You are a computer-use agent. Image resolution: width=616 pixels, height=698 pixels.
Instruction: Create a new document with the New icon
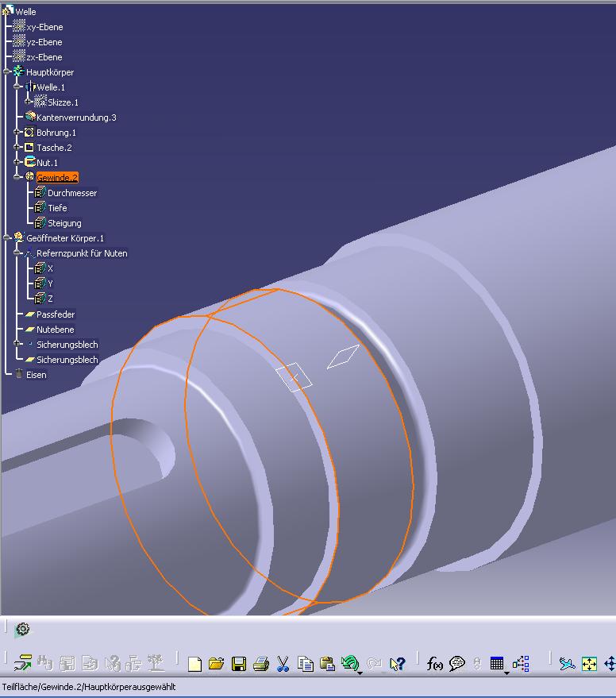coord(194,664)
